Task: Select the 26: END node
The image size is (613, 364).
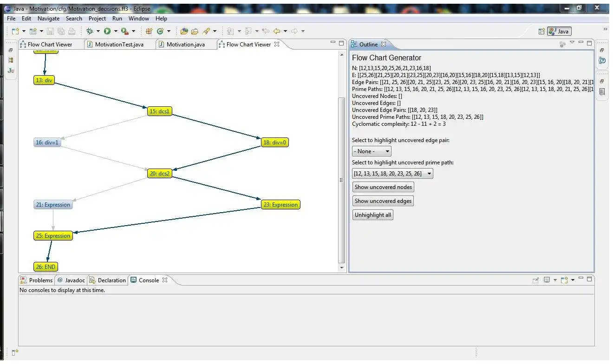Action: click(x=46, y=267)
